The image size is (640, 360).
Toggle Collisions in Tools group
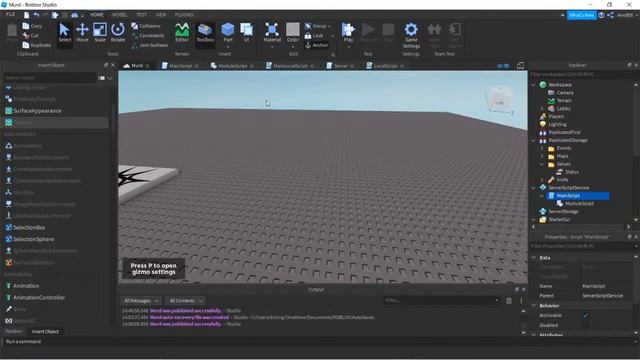coord(146,26)
